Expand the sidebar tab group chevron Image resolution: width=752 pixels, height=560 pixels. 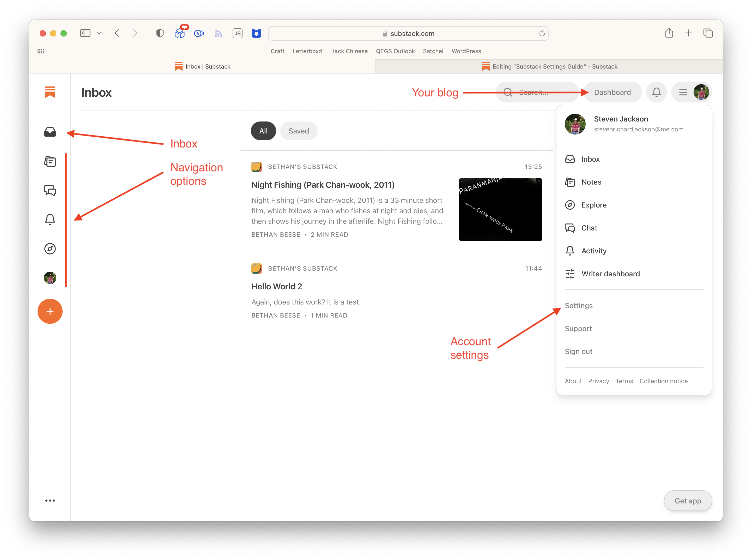(99, 33)
